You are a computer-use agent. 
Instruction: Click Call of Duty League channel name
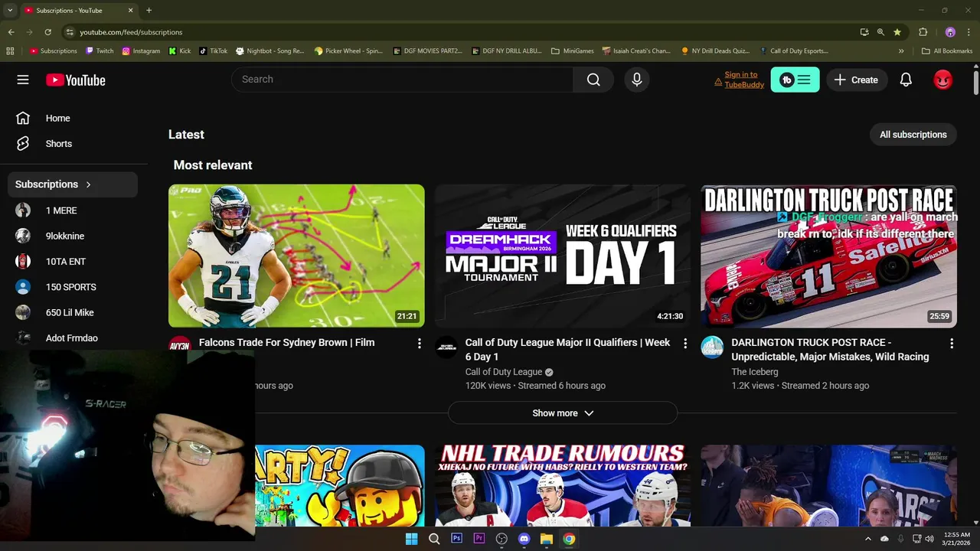[504, 372]
